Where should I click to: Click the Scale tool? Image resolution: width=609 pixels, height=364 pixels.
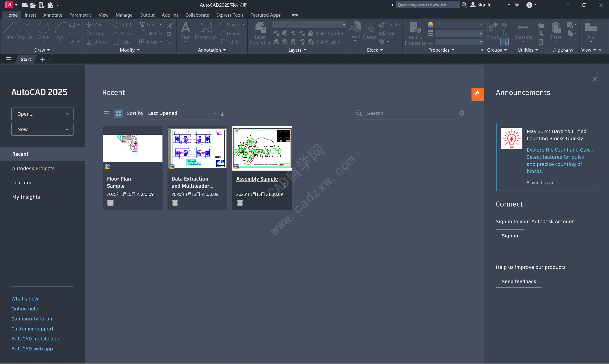coord(122,42)
